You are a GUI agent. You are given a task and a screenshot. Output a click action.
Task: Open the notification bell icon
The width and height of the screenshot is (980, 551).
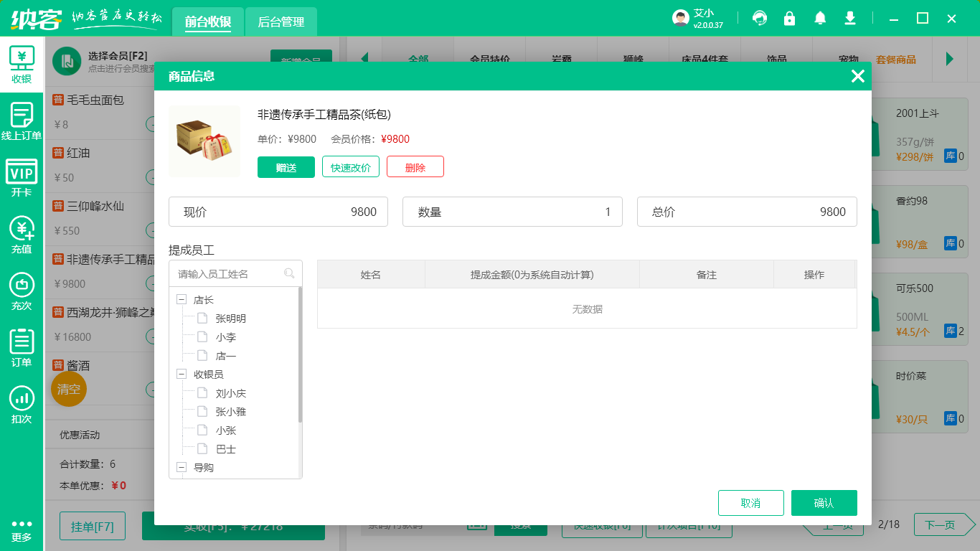[820, 18]
